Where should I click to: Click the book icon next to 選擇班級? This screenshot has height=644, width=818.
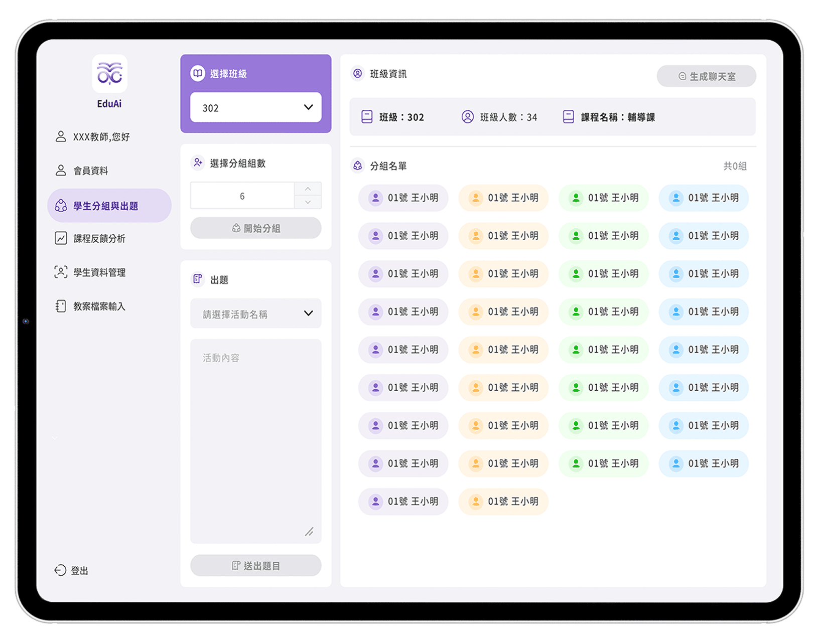point(198,73)
